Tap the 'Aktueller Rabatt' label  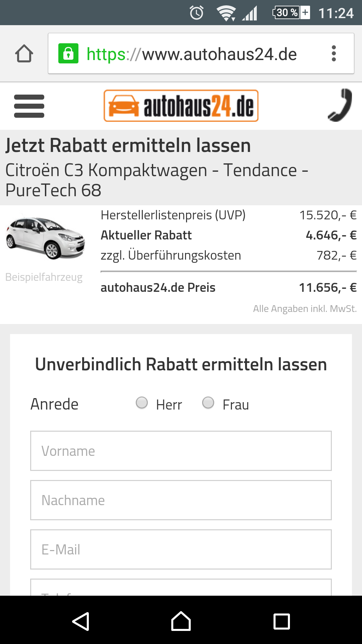point(146,235)
